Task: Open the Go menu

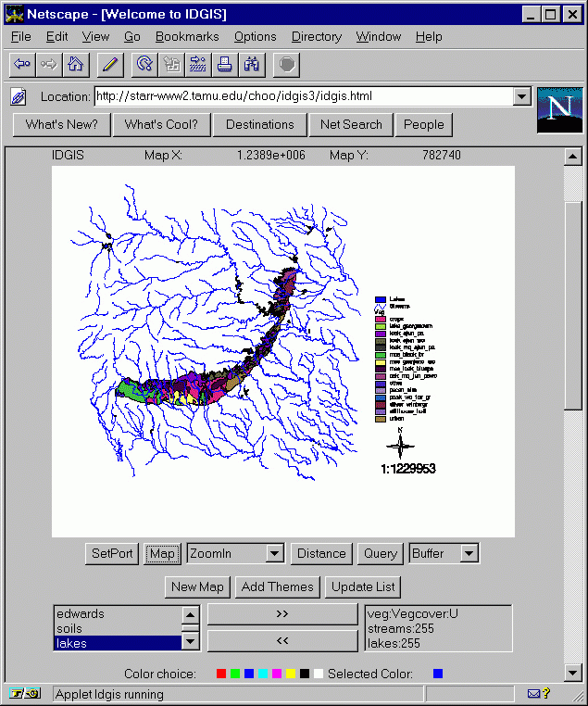Action: (132, 36)
